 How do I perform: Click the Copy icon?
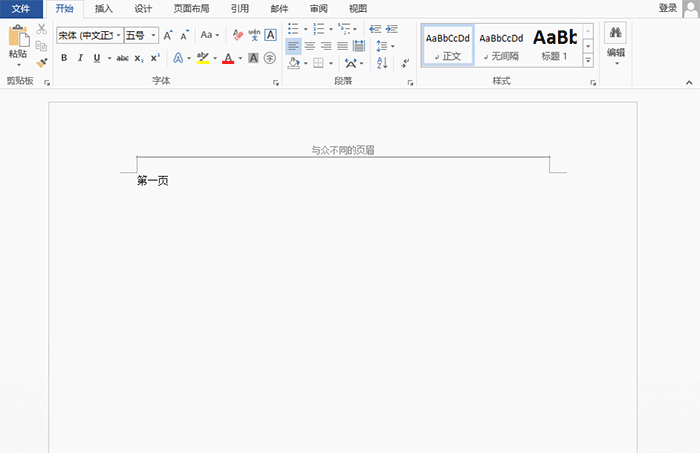(x=42, y=46)
